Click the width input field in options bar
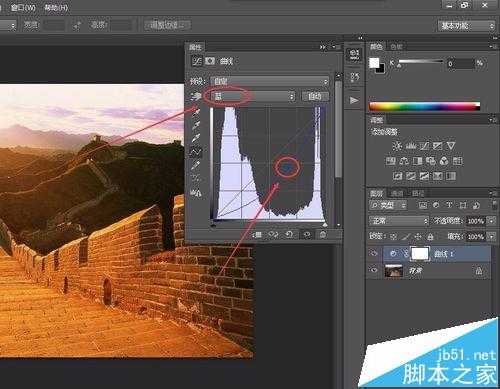This screenshot has width=500, height=389. point(54,25)
